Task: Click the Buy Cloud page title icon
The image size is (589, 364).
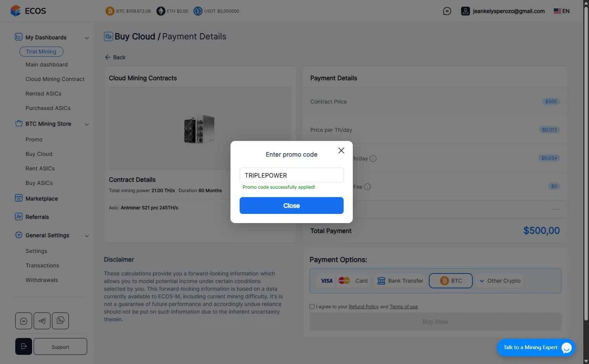Action: tap(109, 36)
